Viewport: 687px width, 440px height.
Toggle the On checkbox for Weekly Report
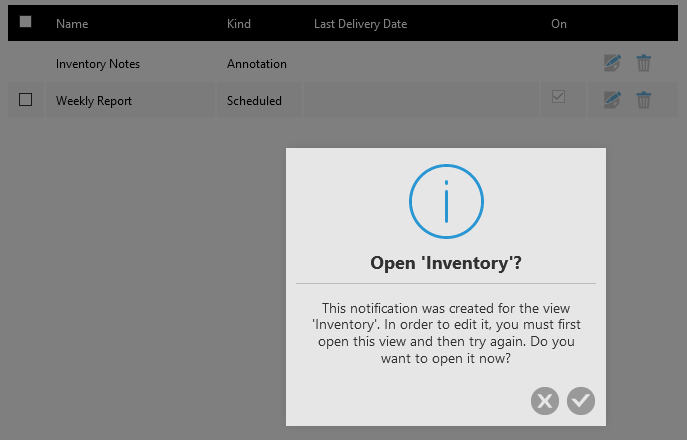[x=558, y=96]
